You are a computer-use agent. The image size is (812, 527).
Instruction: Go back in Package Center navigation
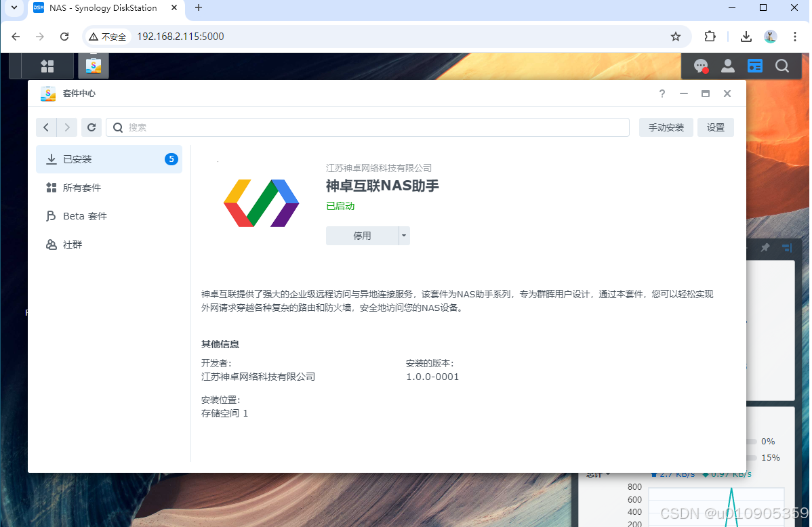[46, 127]
